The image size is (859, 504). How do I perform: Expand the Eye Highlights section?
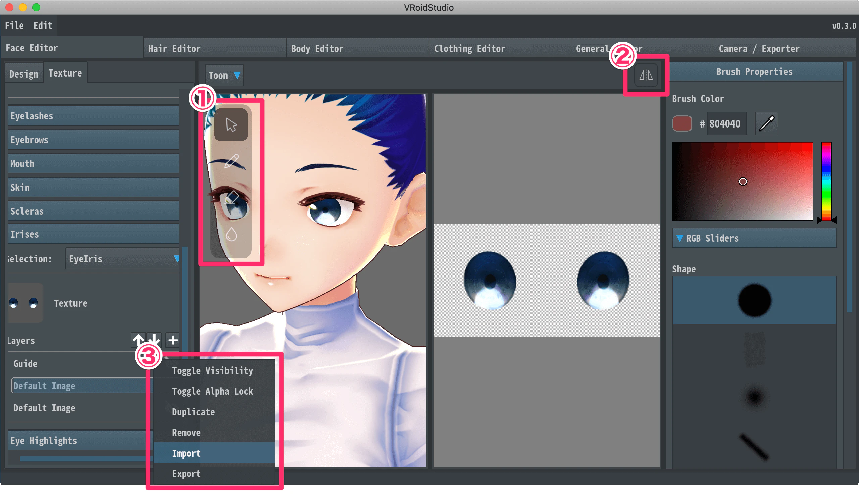pos(81,441)
